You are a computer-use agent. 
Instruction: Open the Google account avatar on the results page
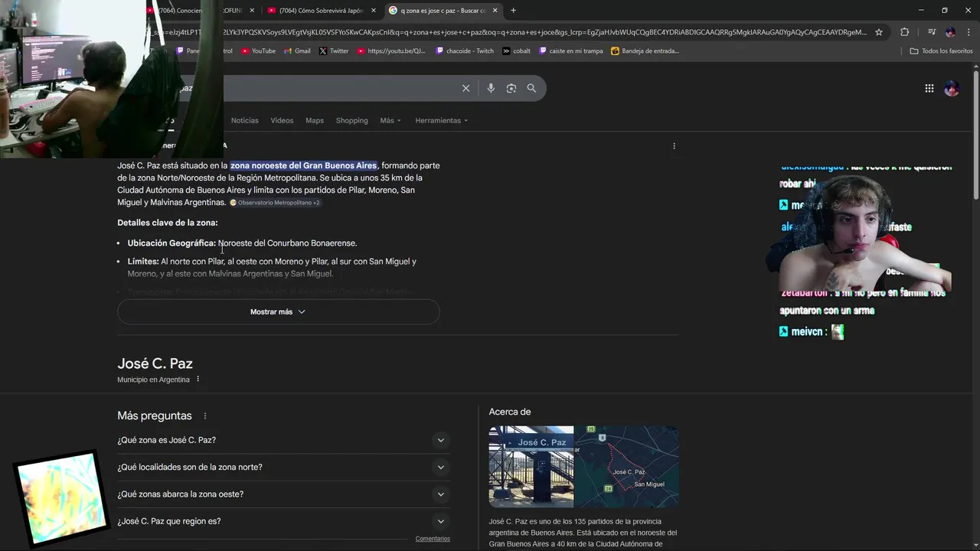pos(952,88)
